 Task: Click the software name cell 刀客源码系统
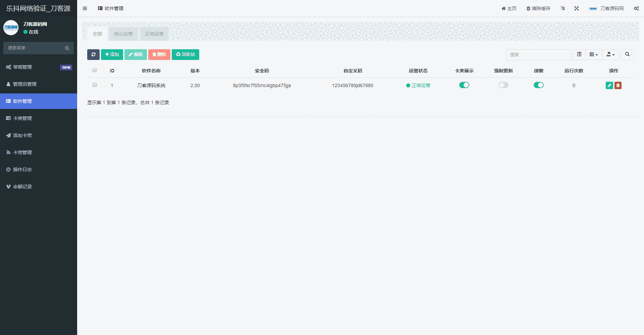pos(151,85)
